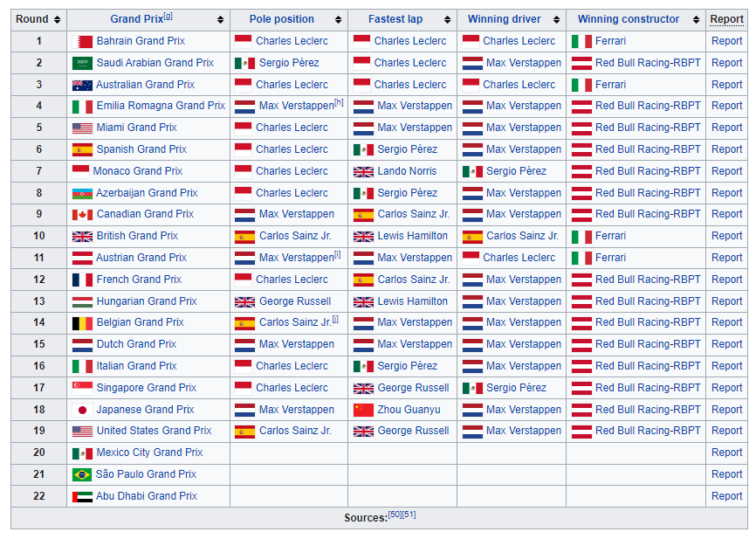
Task: Open Report link for Mexico City Grand Prix
Action: click(x=726, y=453)
